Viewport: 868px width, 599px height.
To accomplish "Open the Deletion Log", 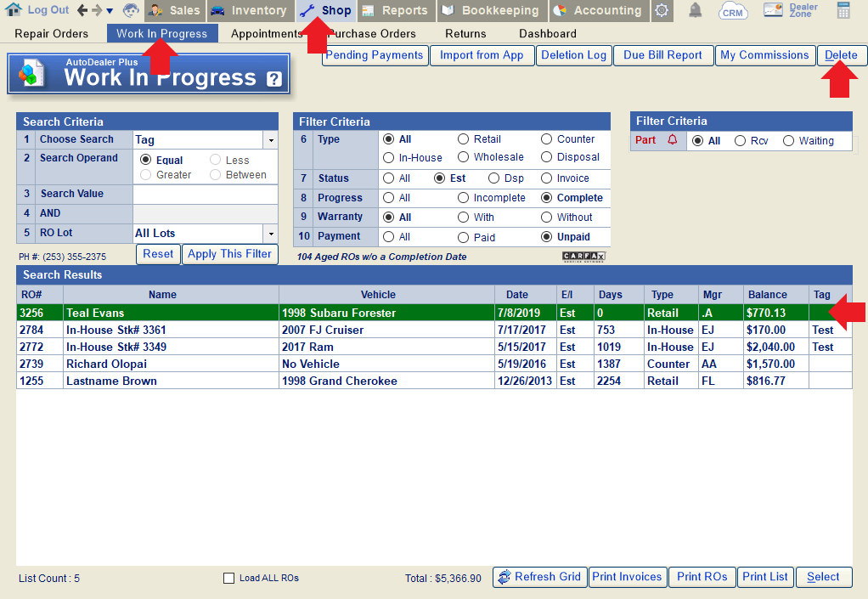I will (x=574, y=55).
